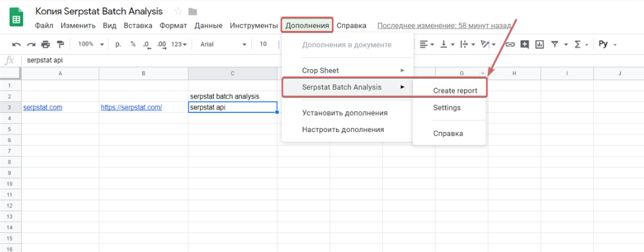Image resolution: width=644 pixels, height=252 pixels.
Task: Activate the paint format tool
Action: [x=61, y=45]
